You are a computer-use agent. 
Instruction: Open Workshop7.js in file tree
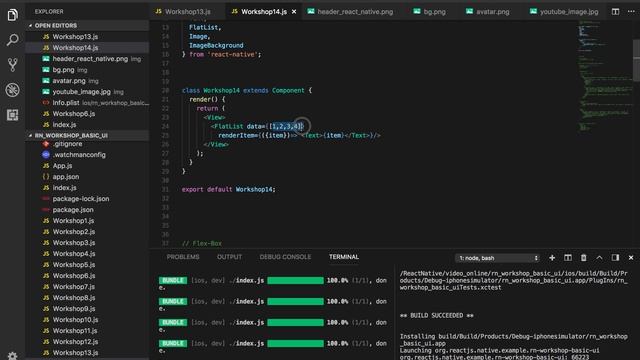click(87, 287)
